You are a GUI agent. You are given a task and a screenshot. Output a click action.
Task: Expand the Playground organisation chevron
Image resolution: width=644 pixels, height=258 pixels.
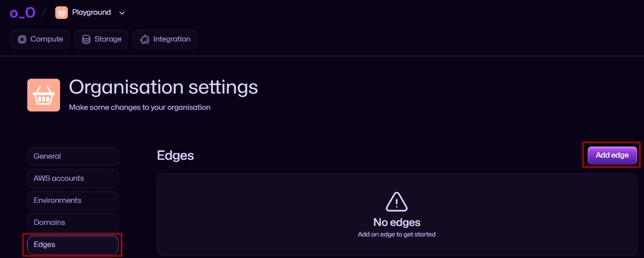click(122, 13)
